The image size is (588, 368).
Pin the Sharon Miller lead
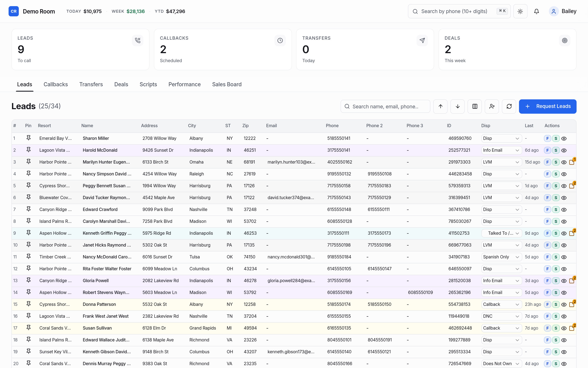pos(28,138)
